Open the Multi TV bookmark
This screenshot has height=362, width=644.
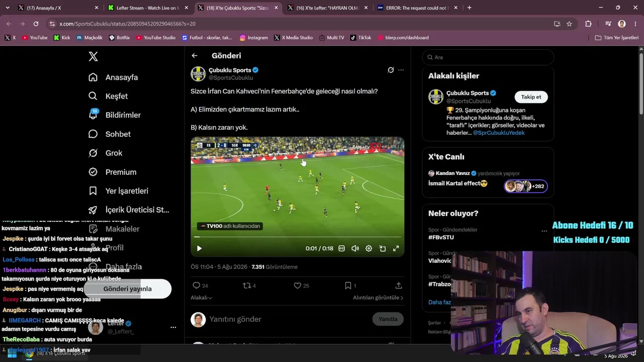click(332, 38)
